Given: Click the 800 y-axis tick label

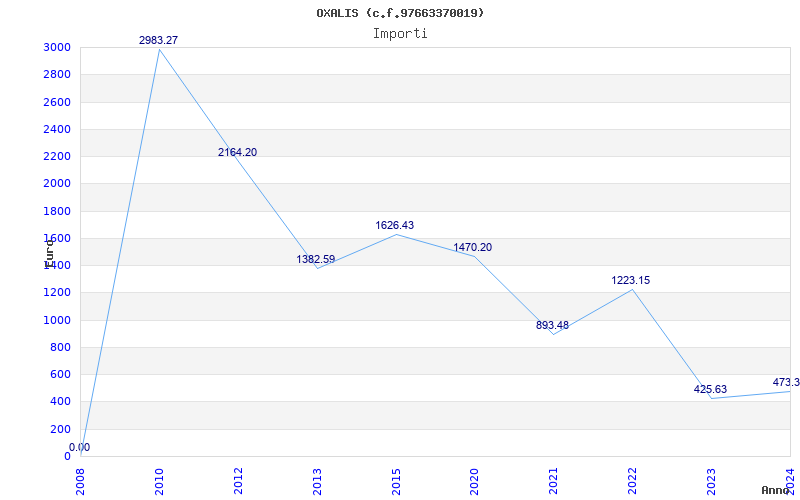Looking at the screenshot, I should coord(61,347).
